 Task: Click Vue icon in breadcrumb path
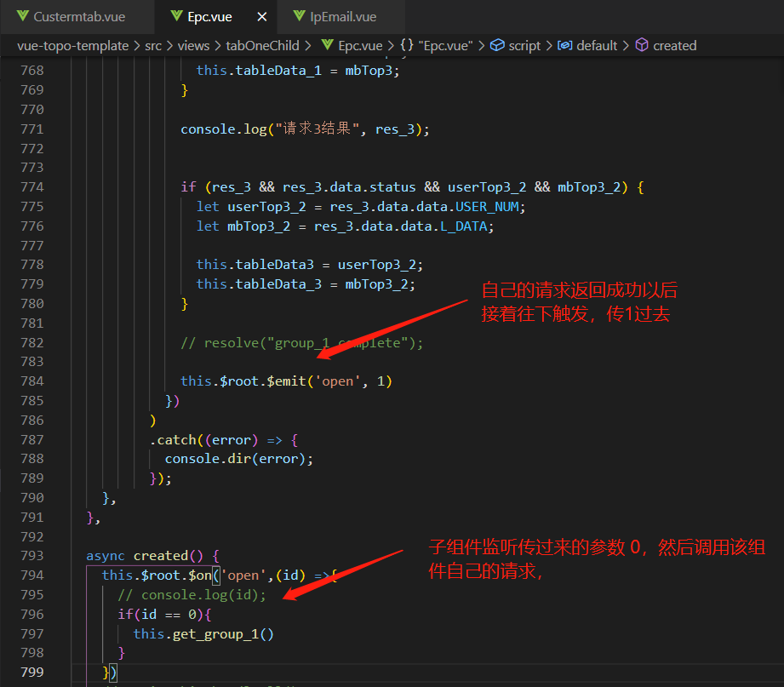[328, 45]
